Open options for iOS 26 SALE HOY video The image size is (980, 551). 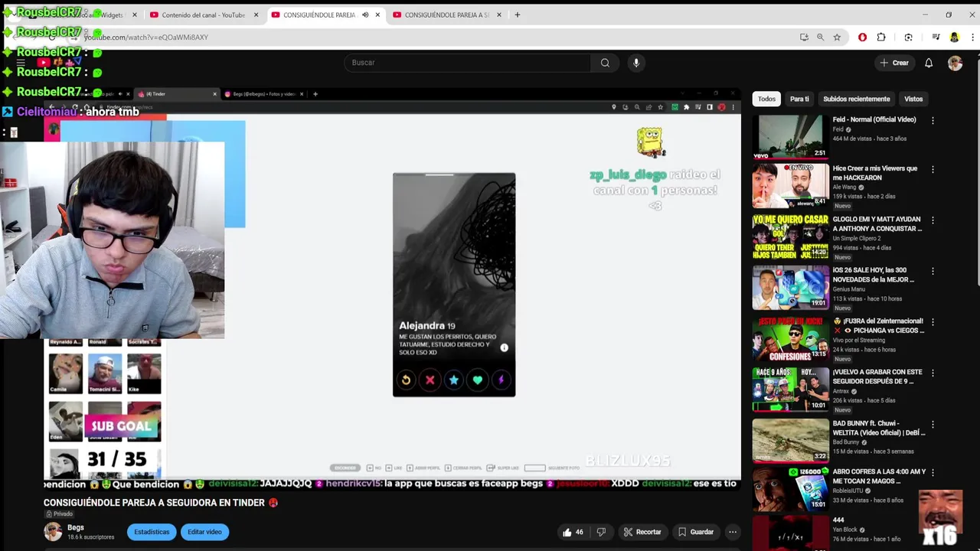point(933,271)
